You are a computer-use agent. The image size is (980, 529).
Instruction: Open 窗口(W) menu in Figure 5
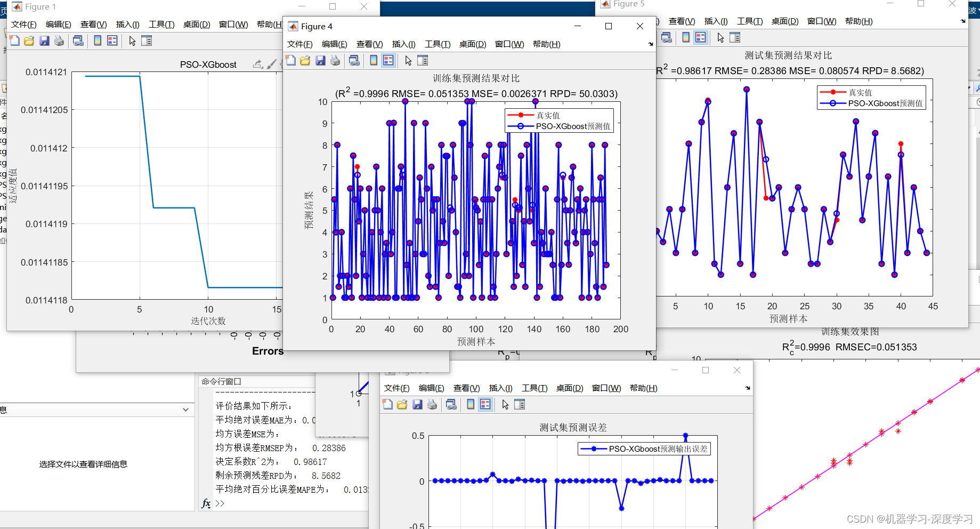coord(822,21)
